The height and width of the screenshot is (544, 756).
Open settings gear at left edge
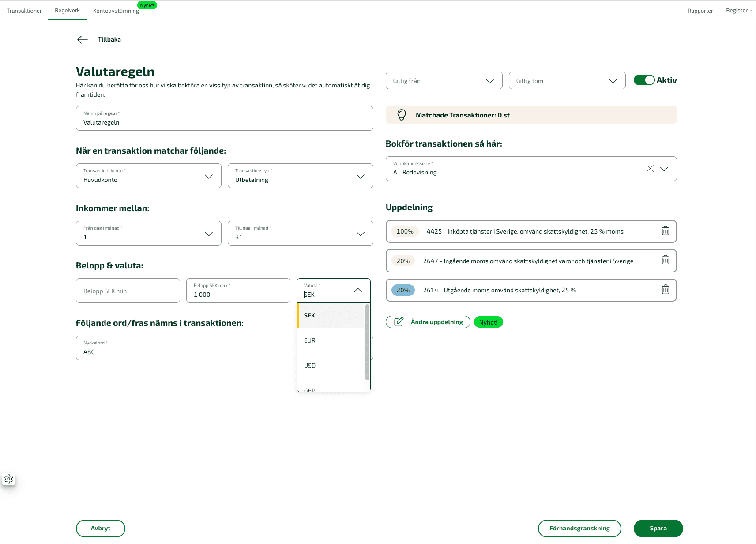tap(9, 479)
